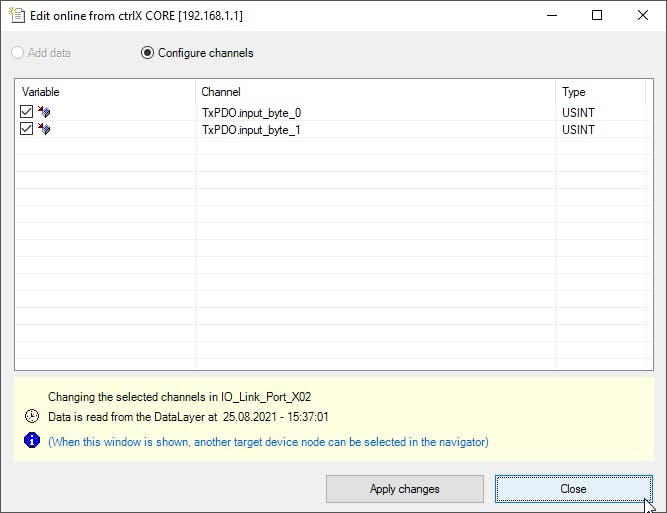The width and height of the screenshot is (667, 513).
Task: Sort by the Variable column header
Action: [x=105, y=92]
